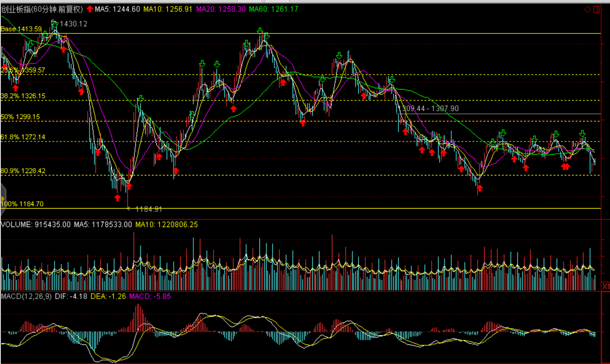
Task: Open the 创业板指 60分钟 chart title
Action: pyautogui.click(x=42, y=9)
